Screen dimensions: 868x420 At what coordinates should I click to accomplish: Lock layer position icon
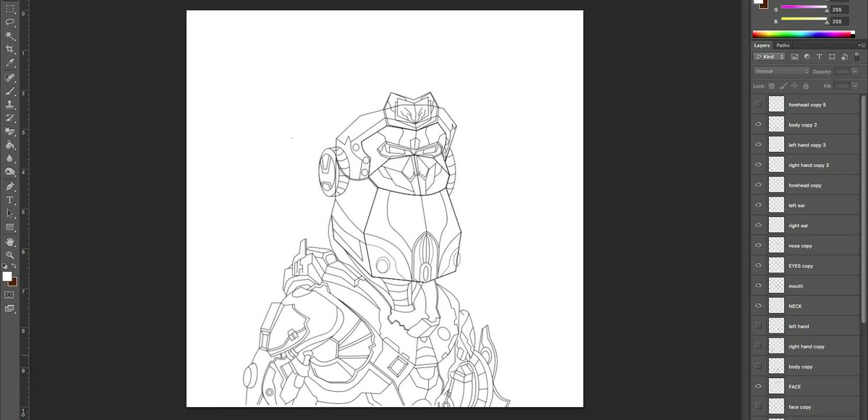click(794, 86)
